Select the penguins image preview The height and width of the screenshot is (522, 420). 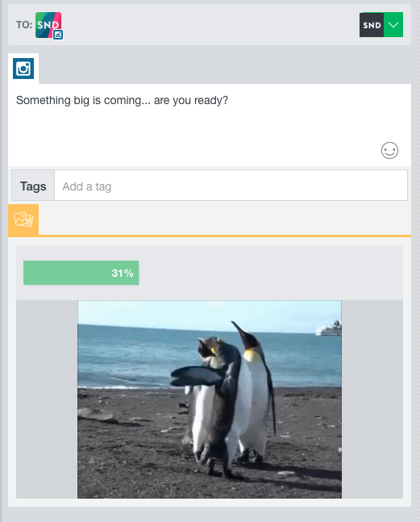coord(210,399)
